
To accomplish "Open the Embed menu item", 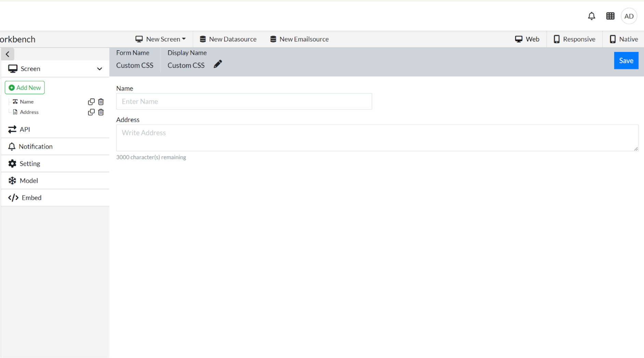I will pyautogui.click(x=31, y=198).
